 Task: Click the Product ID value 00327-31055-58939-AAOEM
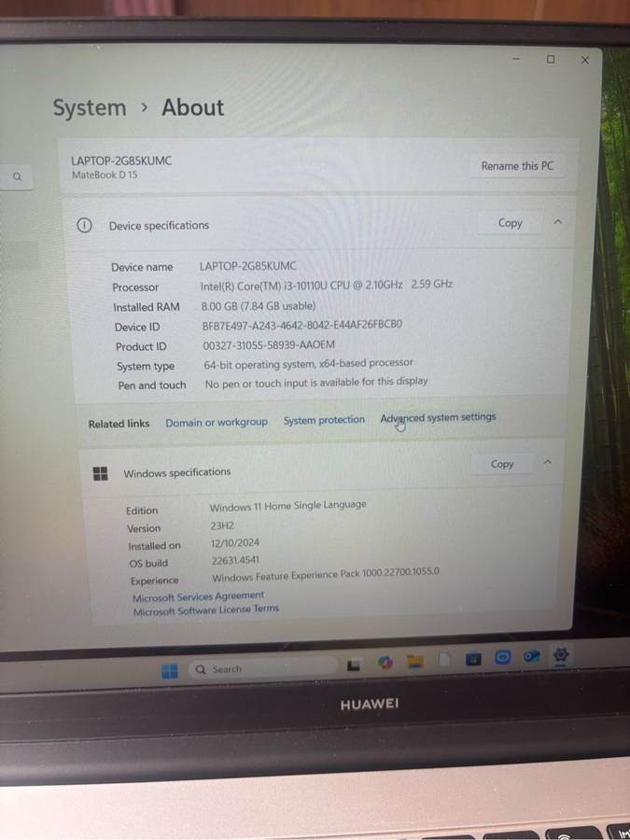269,345
